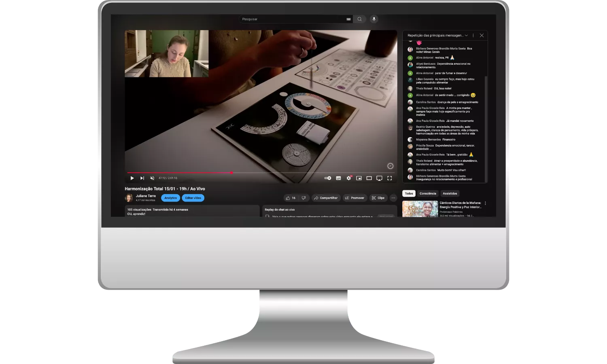Open the Cánticos Diarios video thumbnail
Viewport: 607px width, 364px height.
420,209
